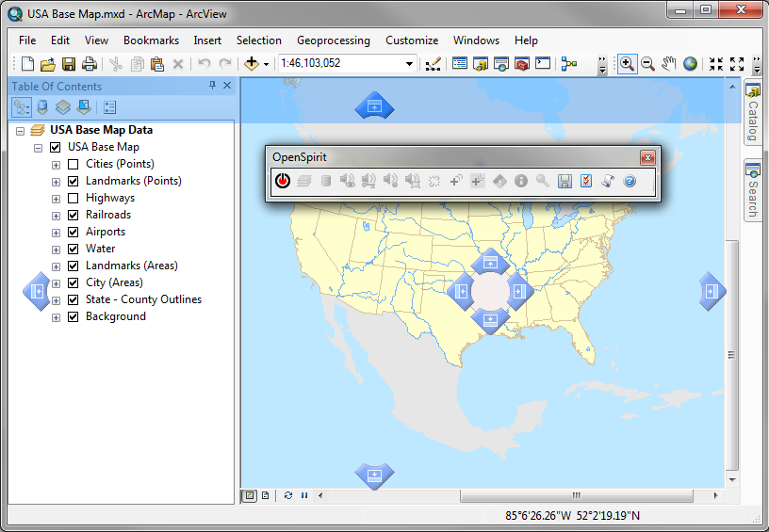Image resolution: width=769 pixels, height=532 pixels.
Task: List By Visibility in contents
Action: [x=63, y=106]
